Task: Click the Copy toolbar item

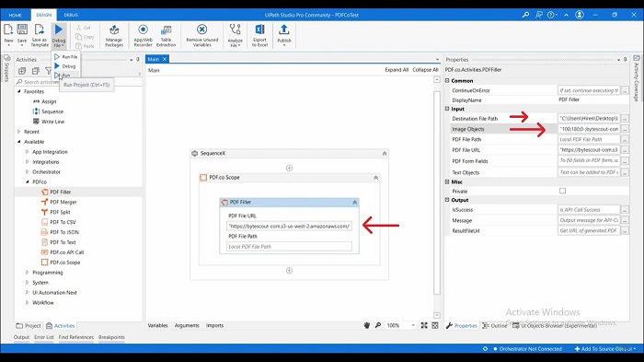Action: [85, 37]
